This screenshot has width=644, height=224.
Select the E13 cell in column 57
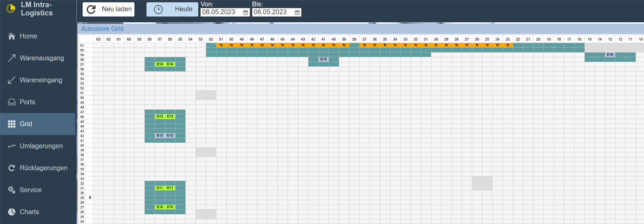(160, 117)
